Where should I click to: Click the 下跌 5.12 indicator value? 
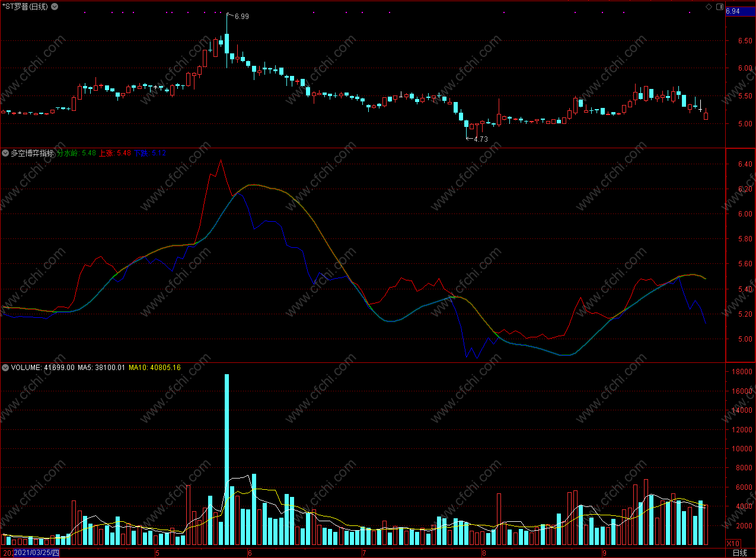pyautogui.click(x=151, y=153)
